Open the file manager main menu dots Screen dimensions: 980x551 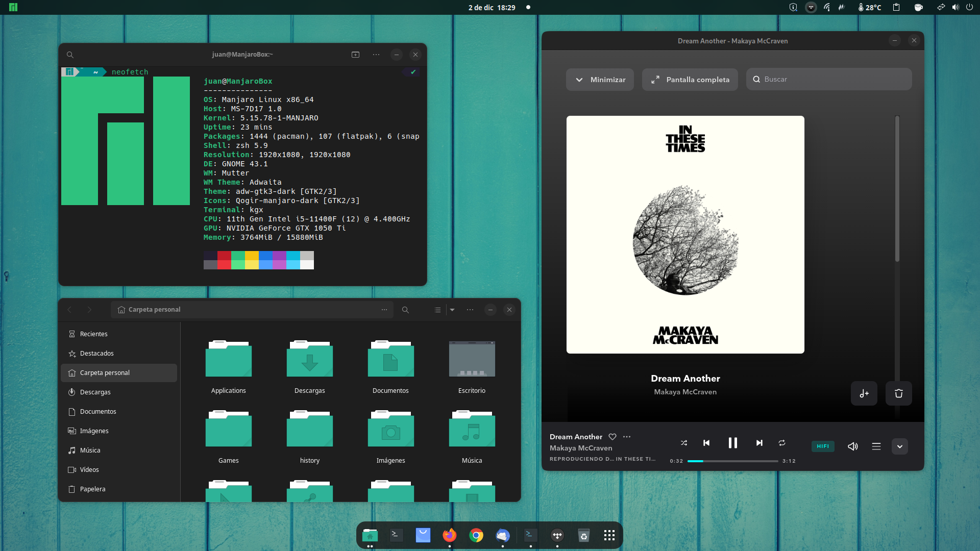click(470, 310)
